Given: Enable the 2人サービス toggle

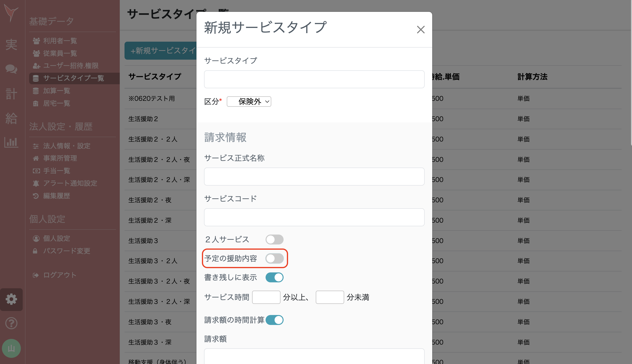Looking at the screenshot, I should 274,239.
